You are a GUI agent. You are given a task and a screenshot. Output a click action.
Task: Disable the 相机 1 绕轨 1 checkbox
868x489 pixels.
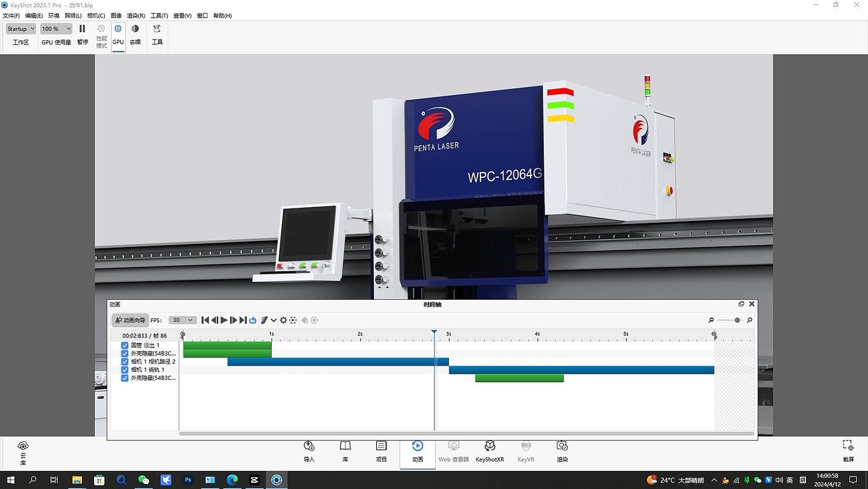(125, 370)
